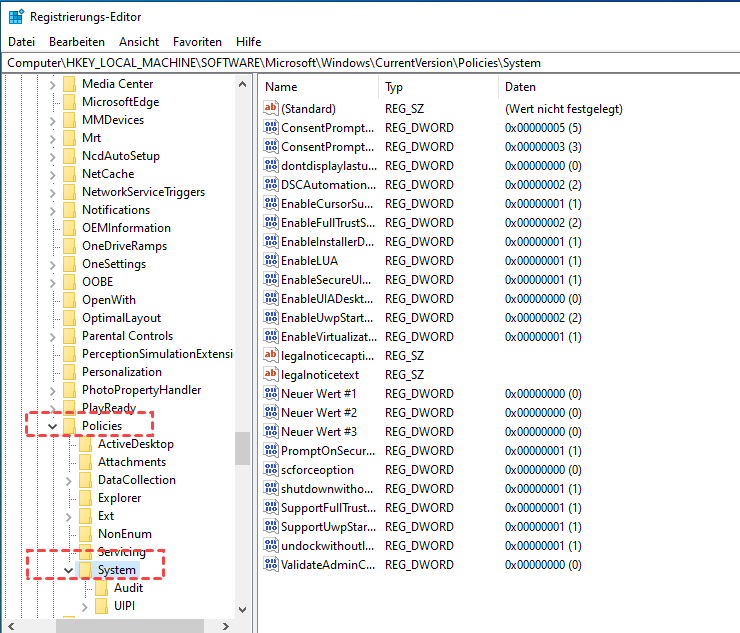Select the SupportFullTrust... value name
Screen dimensions: 740x633
328,507
